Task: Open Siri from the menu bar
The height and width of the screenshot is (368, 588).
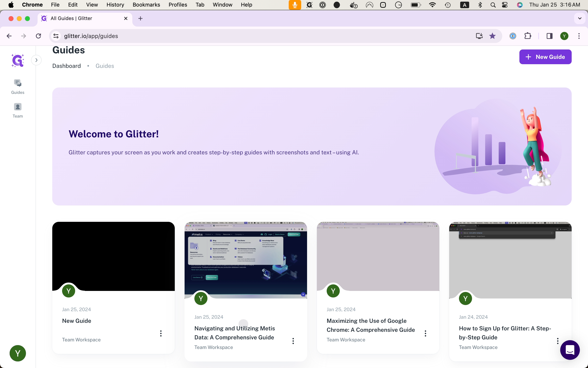Action: [x=520, y=5]
